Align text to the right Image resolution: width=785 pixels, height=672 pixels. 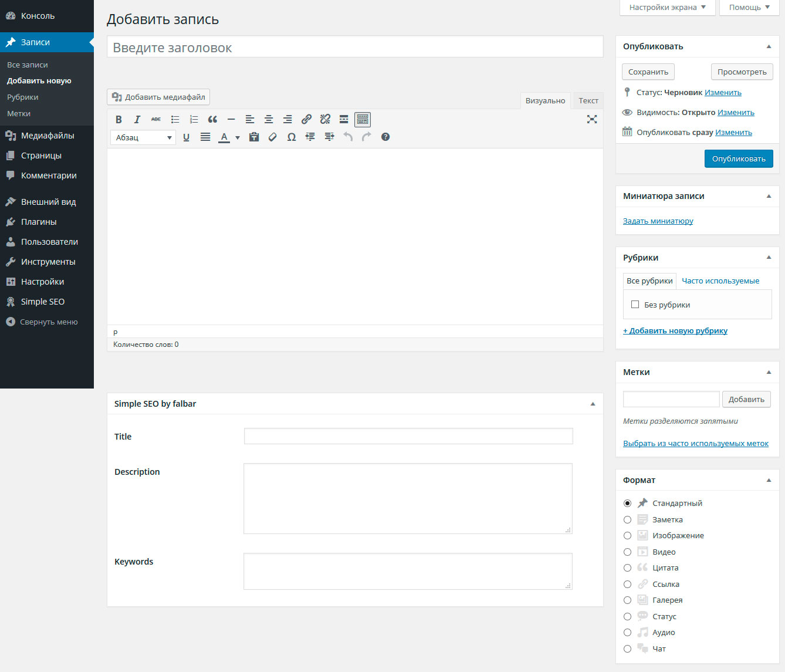tap(287, 119)
